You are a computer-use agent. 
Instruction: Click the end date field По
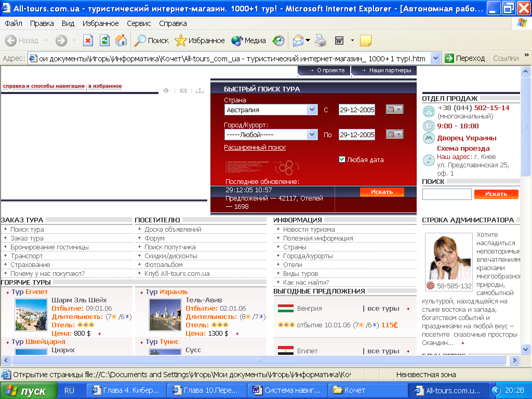tap(357, 135)
